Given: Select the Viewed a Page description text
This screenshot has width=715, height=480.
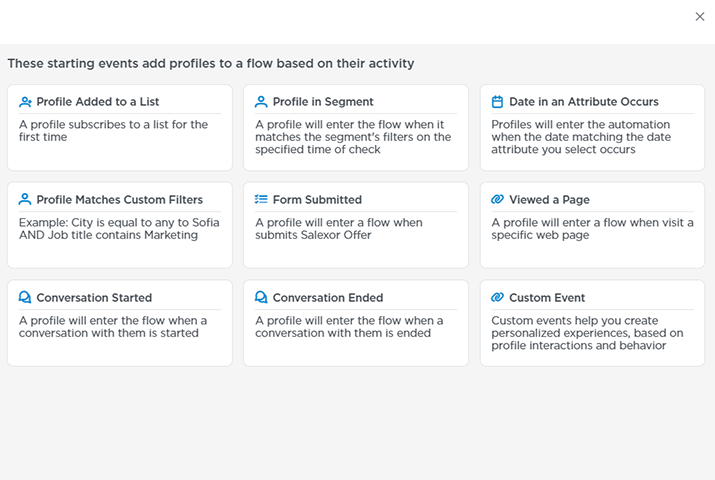Looking at the screenshot, I should click(x=592, y=228).
